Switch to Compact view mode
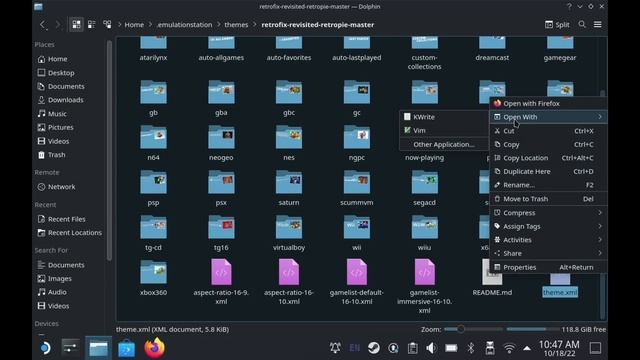 click(91, 24)
